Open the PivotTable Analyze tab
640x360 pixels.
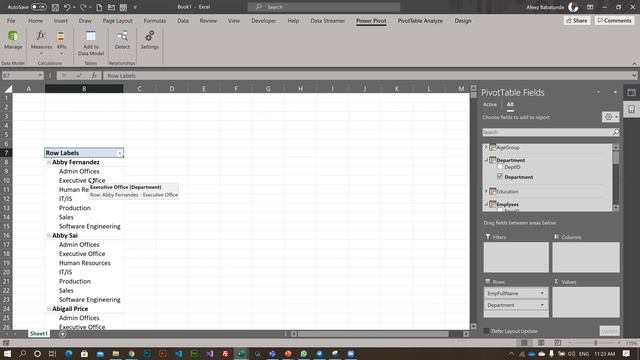pyautogui.click(x=420, y=20)
